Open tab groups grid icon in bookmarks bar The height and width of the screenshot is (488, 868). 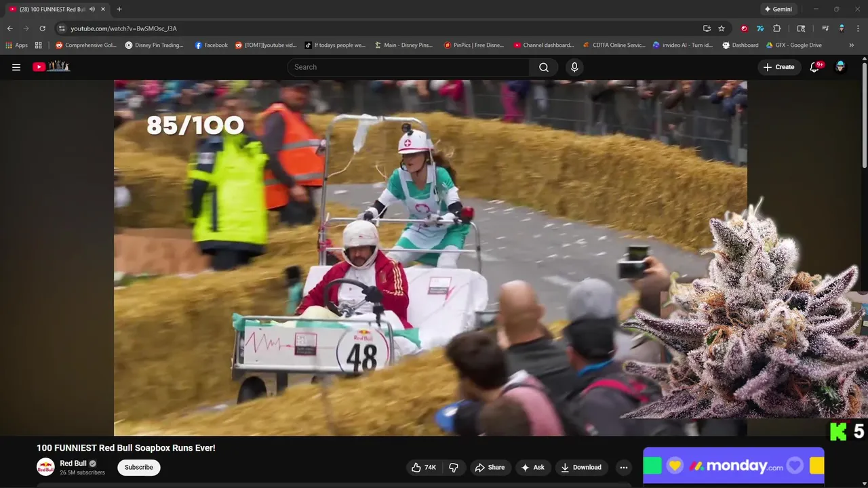coord(39,45)
